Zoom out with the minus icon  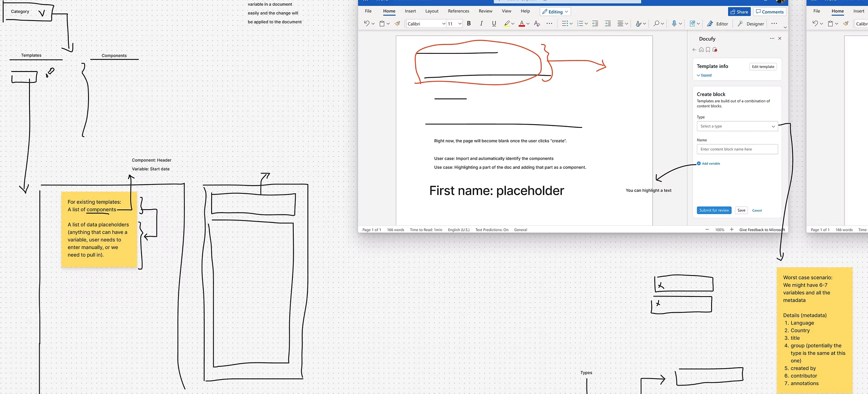(x=707, y=229)
